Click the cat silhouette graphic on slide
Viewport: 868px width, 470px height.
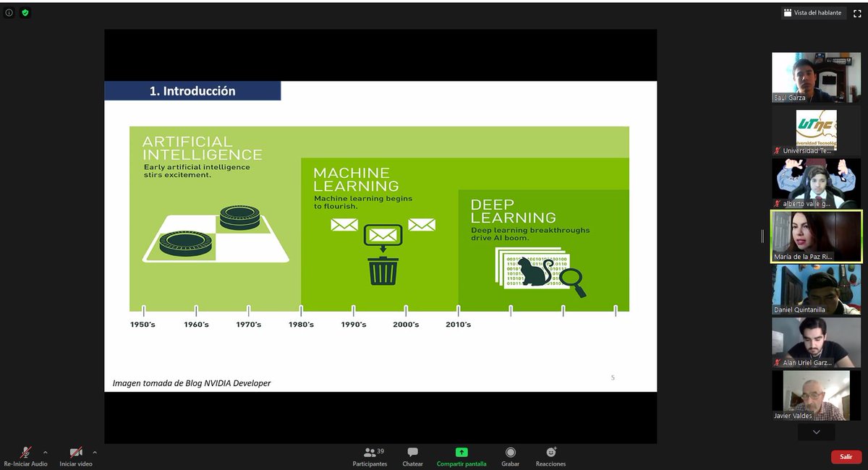[x=535, y=271]
